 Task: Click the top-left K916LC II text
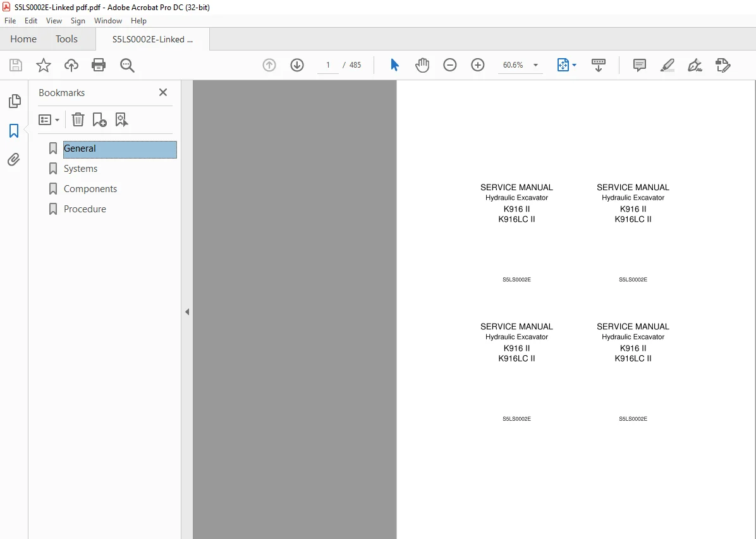click(x=516, y=219)
